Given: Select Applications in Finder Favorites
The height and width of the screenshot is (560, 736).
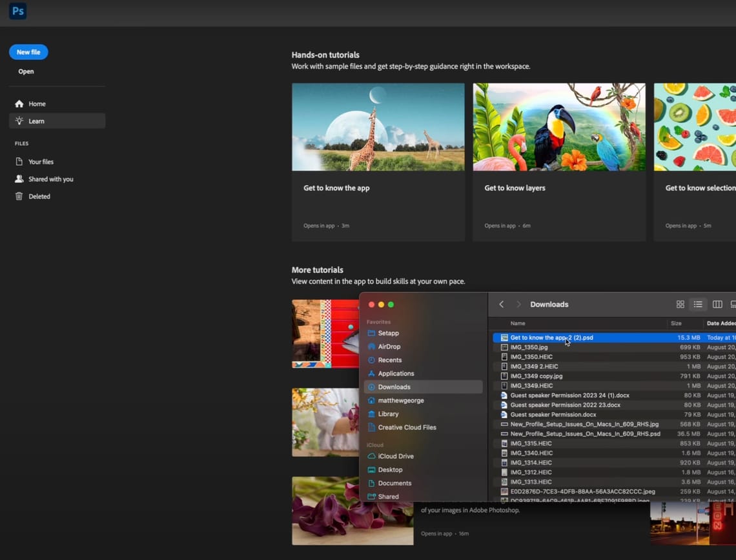Looking at the screenshot, I should tap(396, 374).
